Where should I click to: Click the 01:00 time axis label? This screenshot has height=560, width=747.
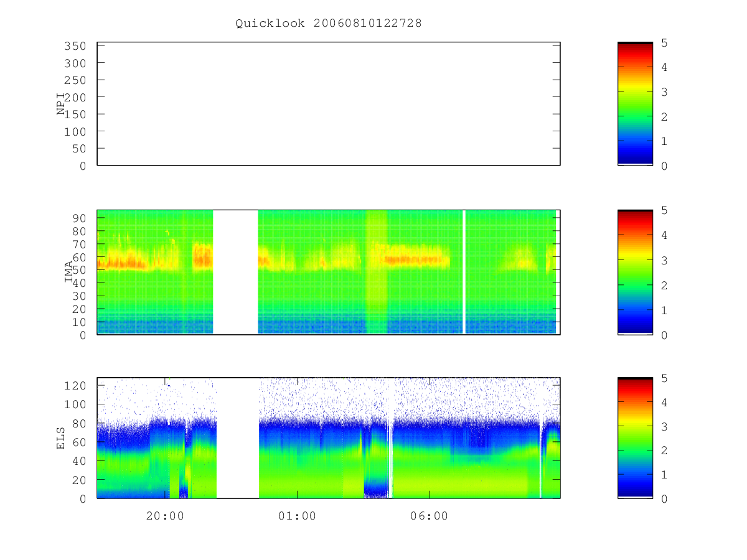(x=297, y=516)
